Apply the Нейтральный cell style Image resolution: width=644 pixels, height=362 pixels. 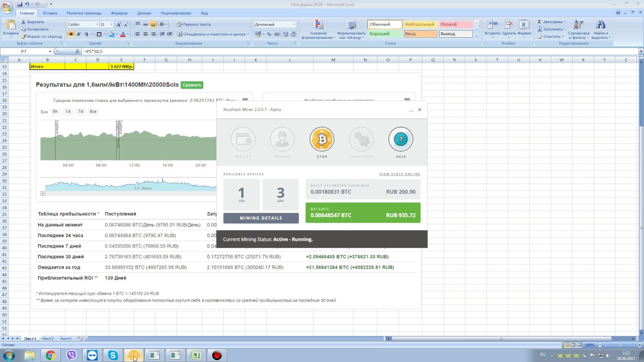coord(421,24)
